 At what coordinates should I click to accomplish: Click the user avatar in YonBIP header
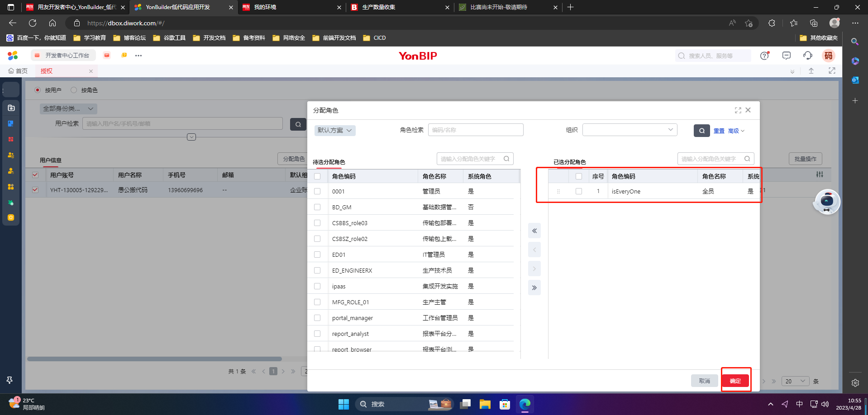(829, 56)
